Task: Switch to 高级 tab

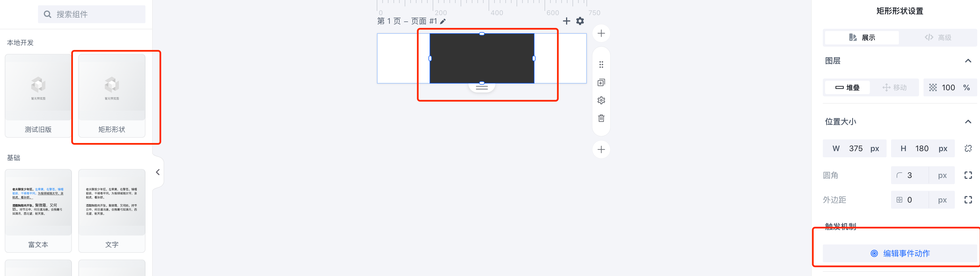Action: (938, 38)
